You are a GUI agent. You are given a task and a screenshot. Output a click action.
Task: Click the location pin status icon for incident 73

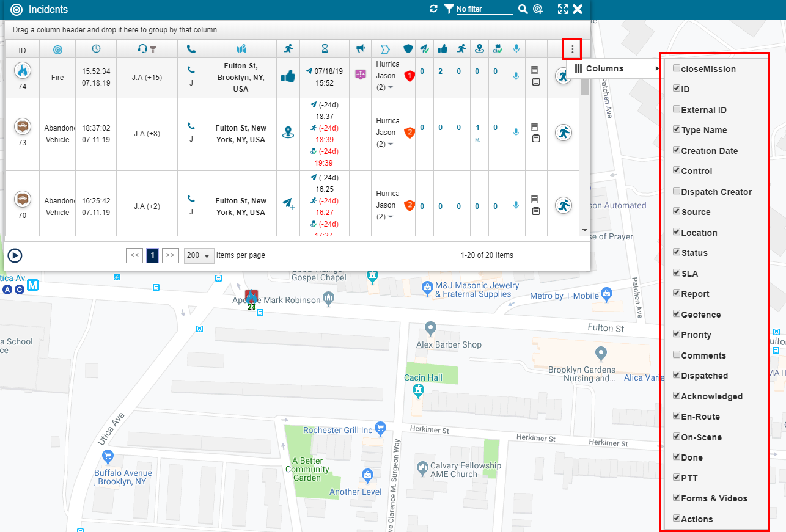tap(288, 133)
